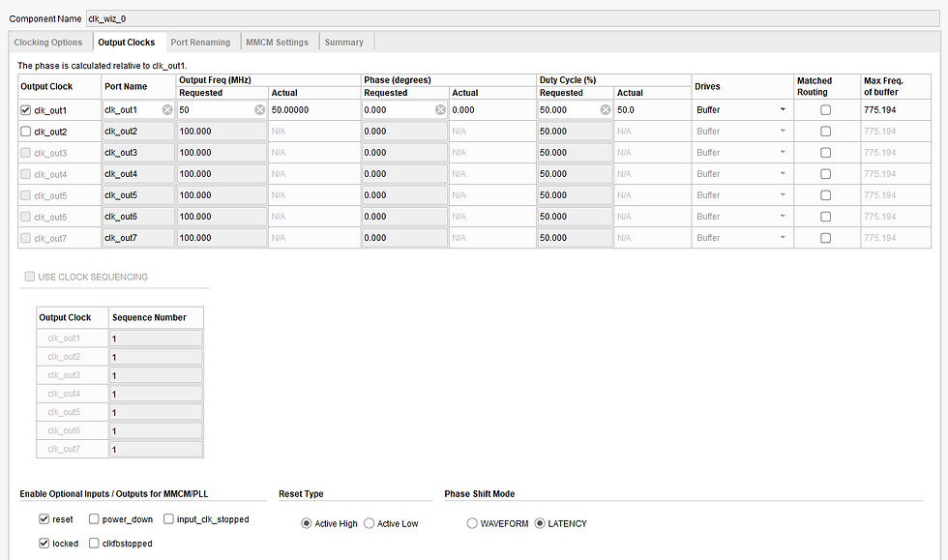Screen dimensions: 948x560
Task: Select the clk_out1 actual frequency 50.00000
Action: 290,110
